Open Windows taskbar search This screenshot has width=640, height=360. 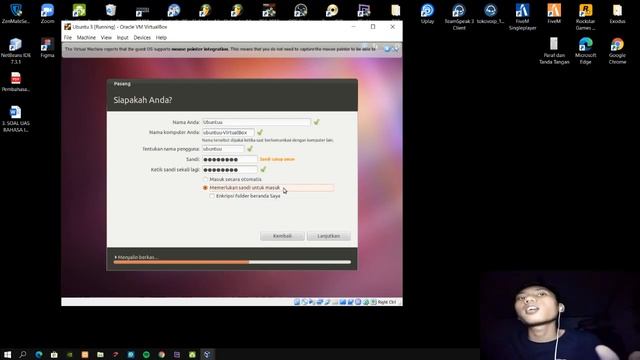23,354
